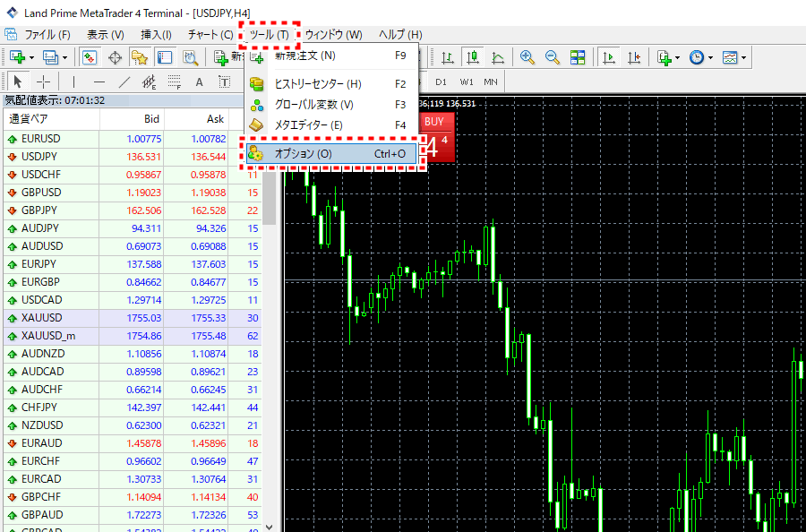Zoom in on the chart
Screen dimensions: 806x532
527,57
